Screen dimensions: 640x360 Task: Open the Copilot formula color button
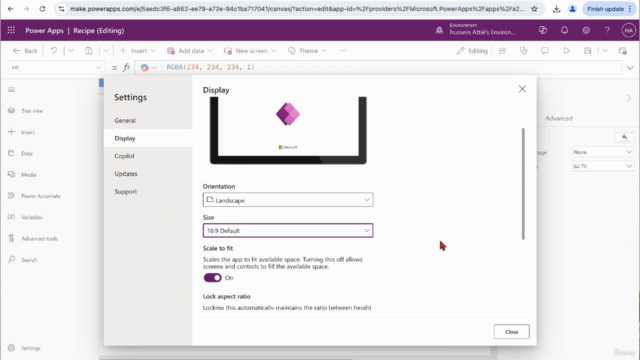[x=148, y=68]
